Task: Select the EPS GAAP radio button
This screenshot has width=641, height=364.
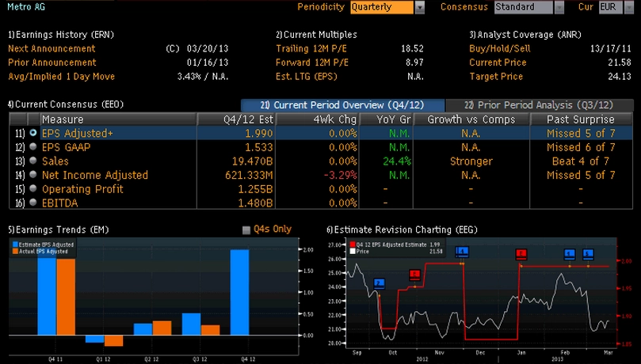Action: click(x=33, y=147)
